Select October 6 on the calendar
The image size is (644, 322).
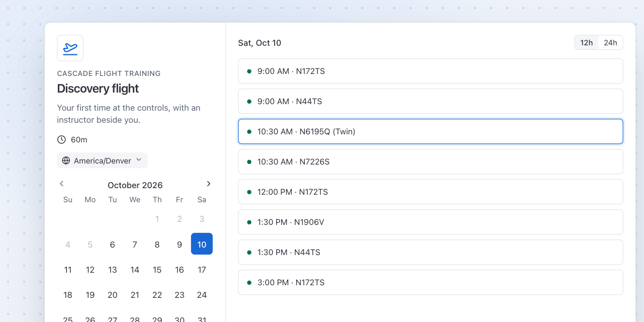point(112,244)
